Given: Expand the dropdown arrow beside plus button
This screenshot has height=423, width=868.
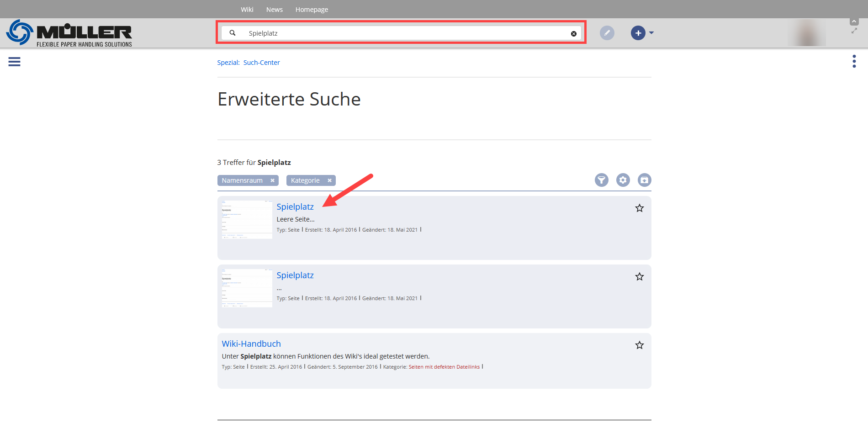Looking at the screenshot, I should pos(651,33).
